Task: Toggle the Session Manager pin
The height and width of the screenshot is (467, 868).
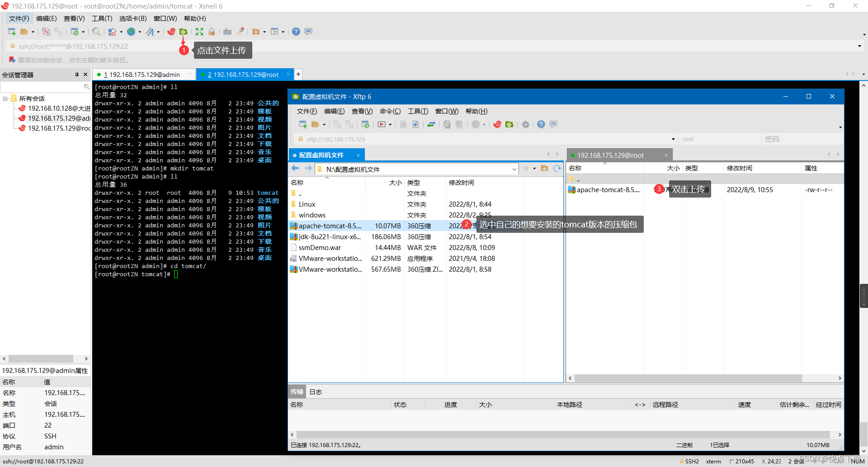Action: pos(77,75)
